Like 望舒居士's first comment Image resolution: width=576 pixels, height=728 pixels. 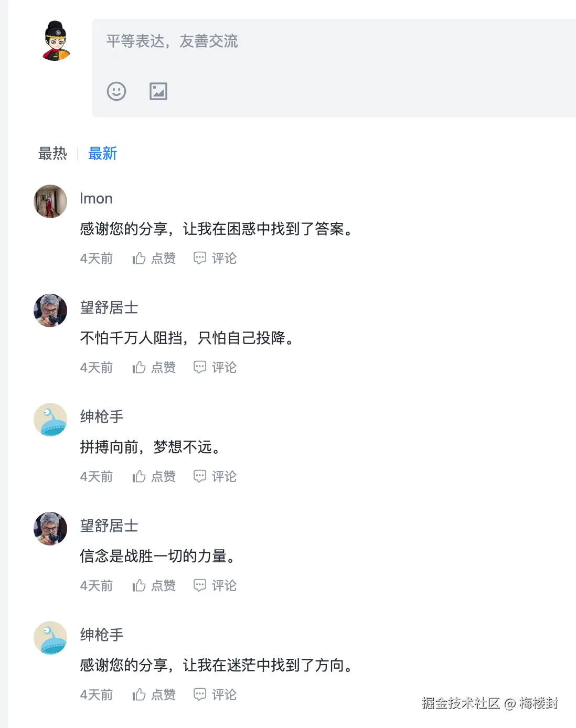[139, 367]
